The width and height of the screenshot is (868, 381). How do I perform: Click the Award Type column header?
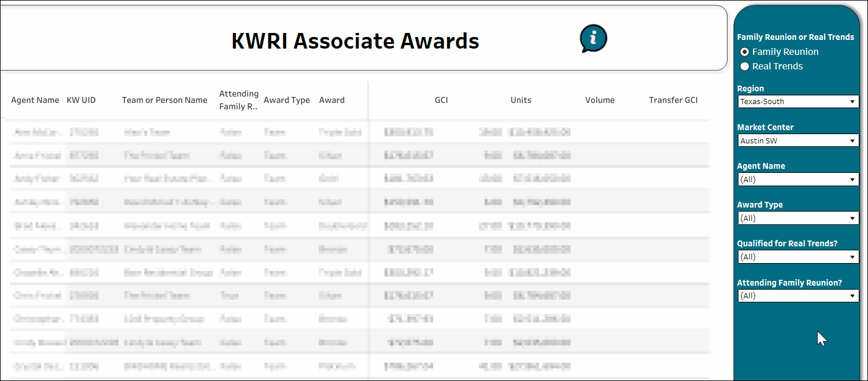coord(287,100)
